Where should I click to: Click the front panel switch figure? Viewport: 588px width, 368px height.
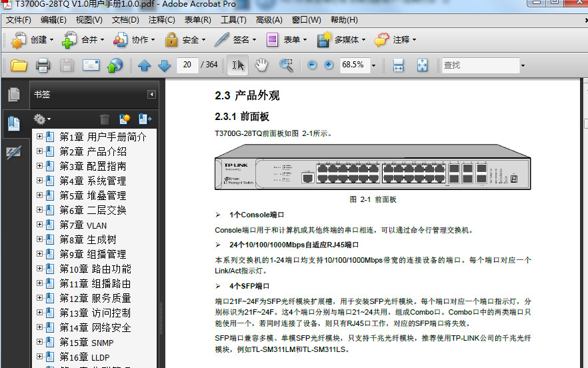tap(373, 167)
